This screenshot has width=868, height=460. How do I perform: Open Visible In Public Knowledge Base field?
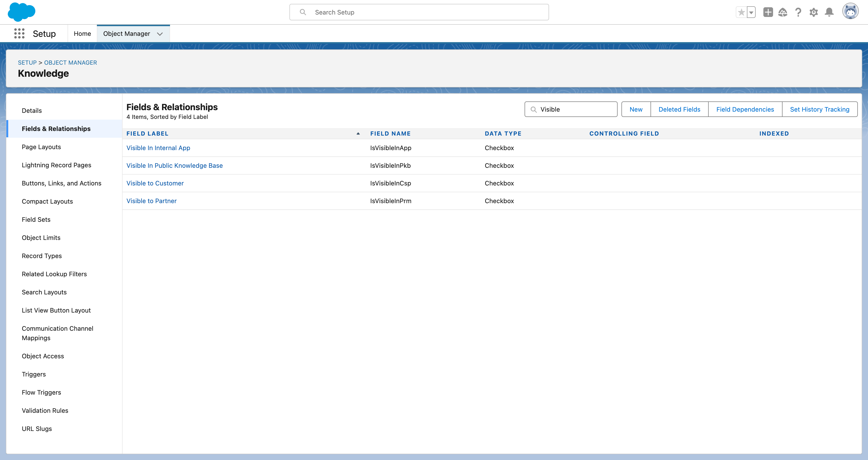click(175, 166)
